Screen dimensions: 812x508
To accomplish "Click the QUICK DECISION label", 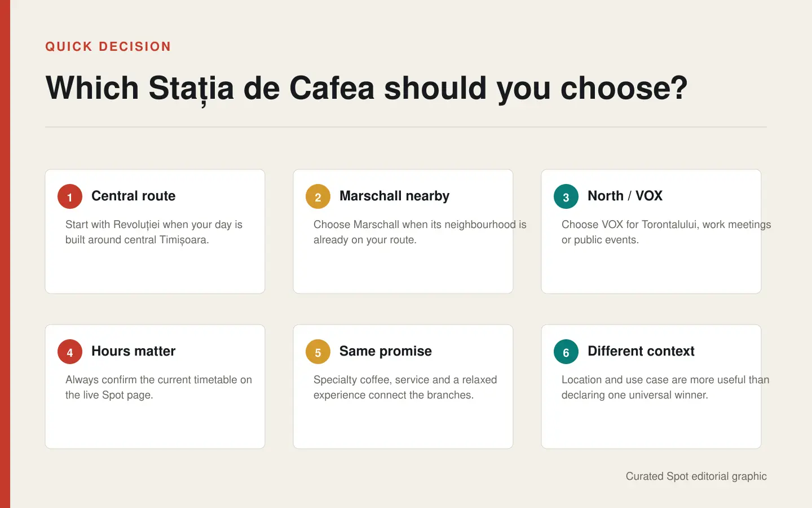I will pyautogui.click(x=108, y=46).
